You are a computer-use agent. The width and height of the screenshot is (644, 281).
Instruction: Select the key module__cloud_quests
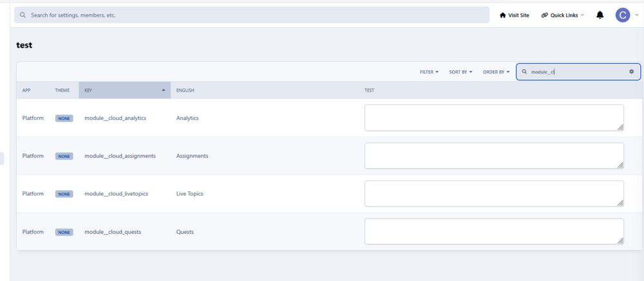tap(113, 232)
